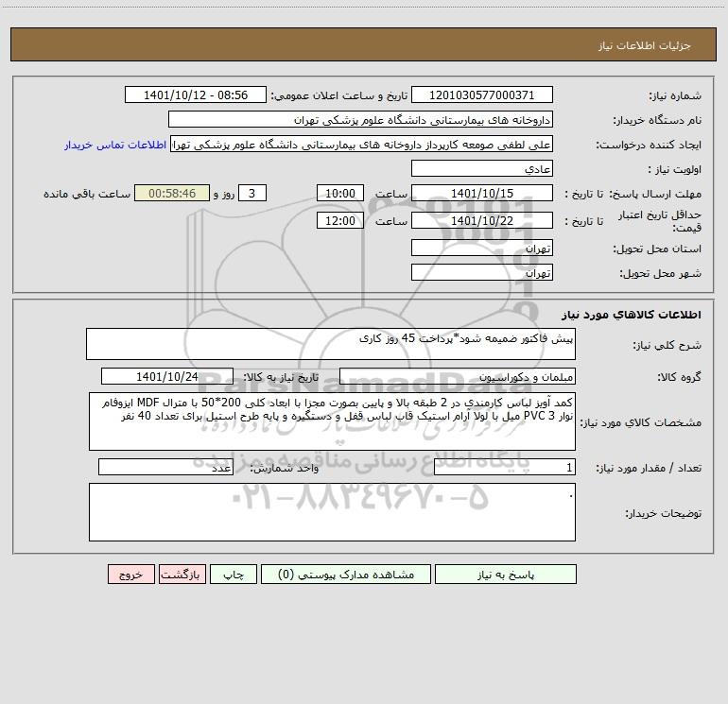Click the اطلاعات کالاهای مورد نیاز section heading
728x704 pixels.
(x=632, y=315)
